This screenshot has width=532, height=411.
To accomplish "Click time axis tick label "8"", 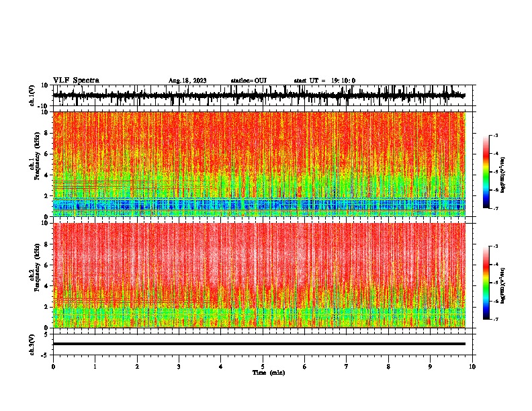I will (x=388, y=367).
